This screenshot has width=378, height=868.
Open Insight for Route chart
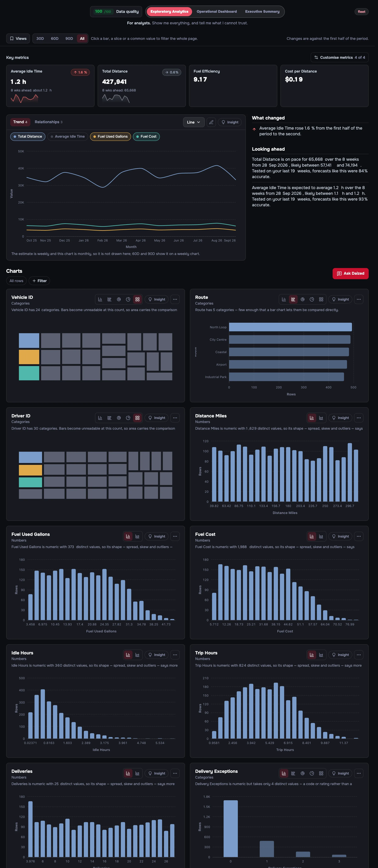pos(340,299)
